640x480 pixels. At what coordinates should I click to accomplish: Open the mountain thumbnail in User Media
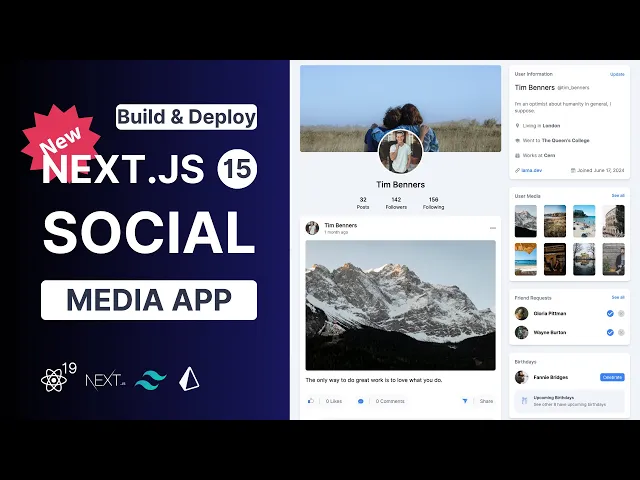525,221
